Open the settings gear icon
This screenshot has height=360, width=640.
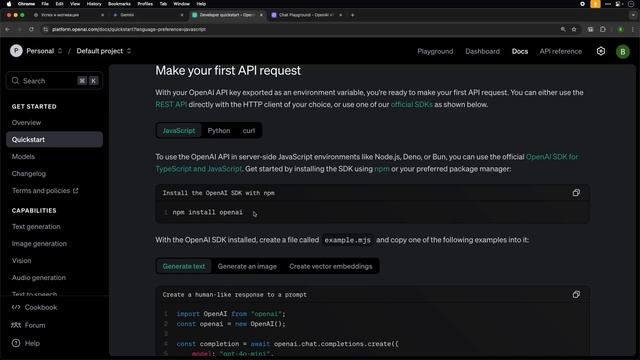600,51
